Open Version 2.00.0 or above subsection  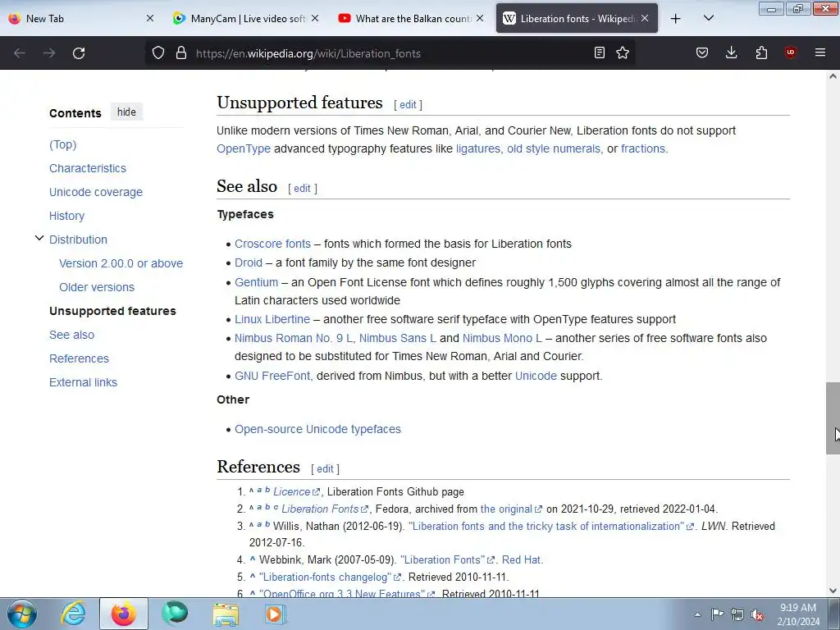121,263
